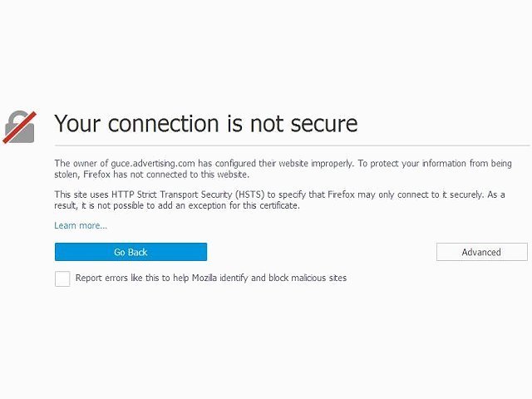
Task: Enable the Report errors checkbox
Action: (62, 278)
